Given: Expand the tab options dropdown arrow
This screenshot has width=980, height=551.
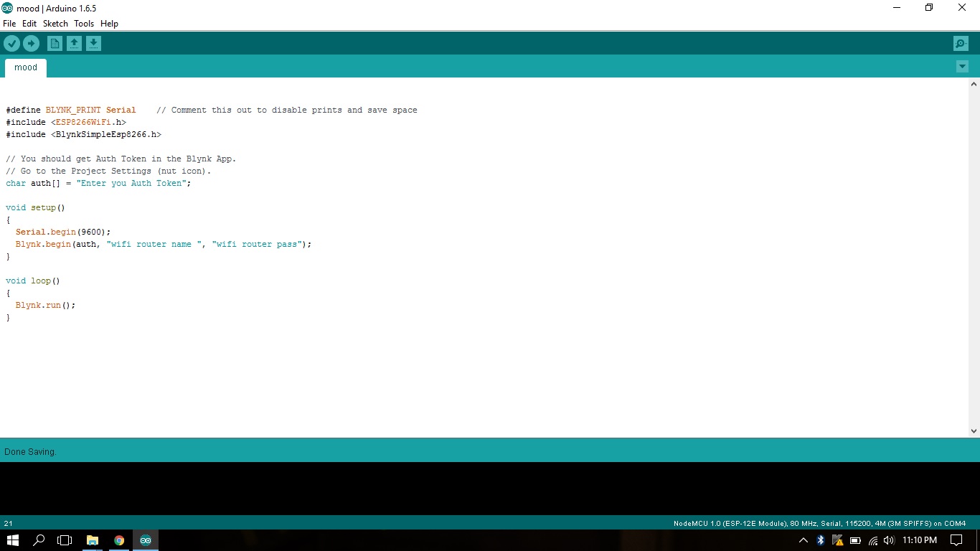Looking at the screenshot, I should [x=962, y=67].
